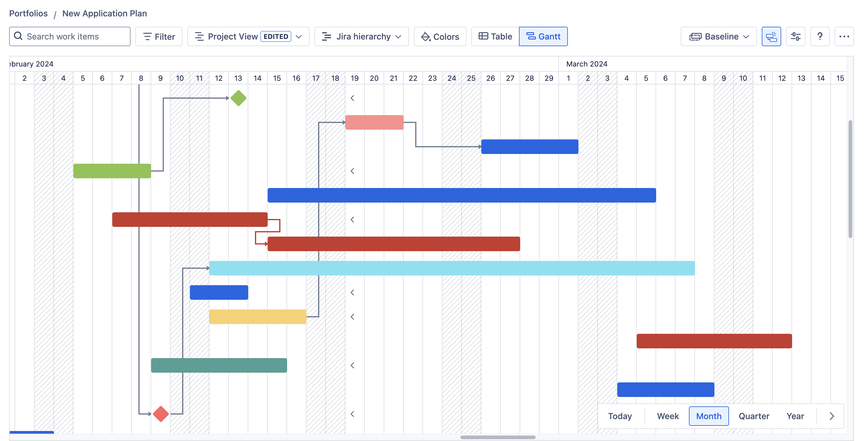Open the Filter options

(x=159, y=36)
